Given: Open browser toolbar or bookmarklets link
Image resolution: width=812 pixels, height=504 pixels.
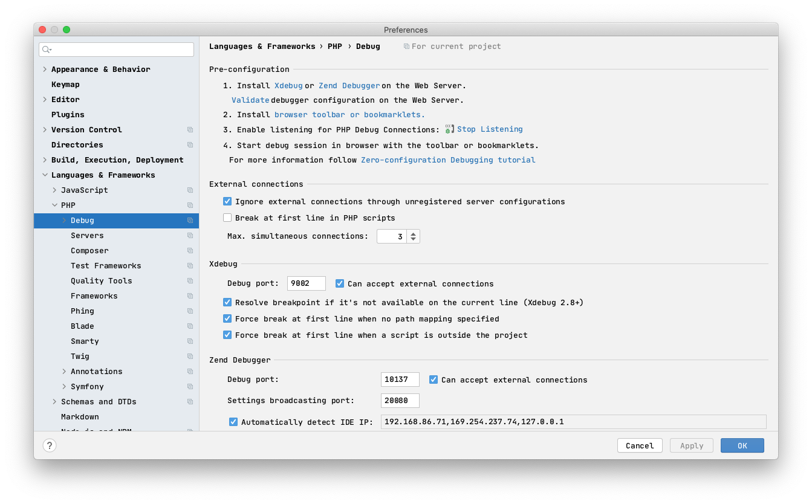Looking at the screenshot, I should pyautogui.click(x=349, y=115).
